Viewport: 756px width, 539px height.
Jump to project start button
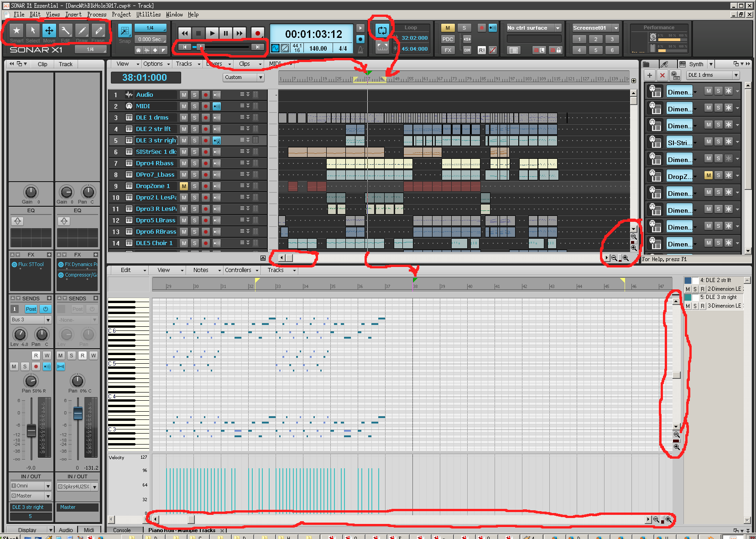[x=184, y=47]
